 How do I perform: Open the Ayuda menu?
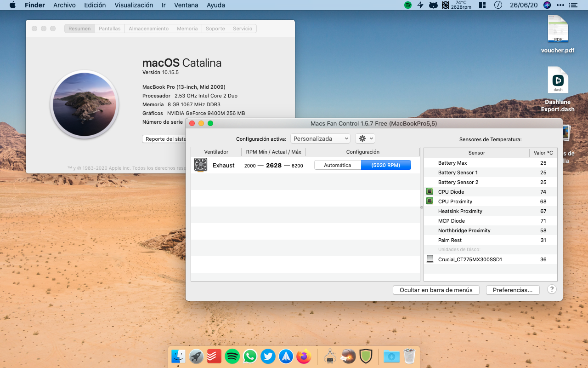point(216,5)
